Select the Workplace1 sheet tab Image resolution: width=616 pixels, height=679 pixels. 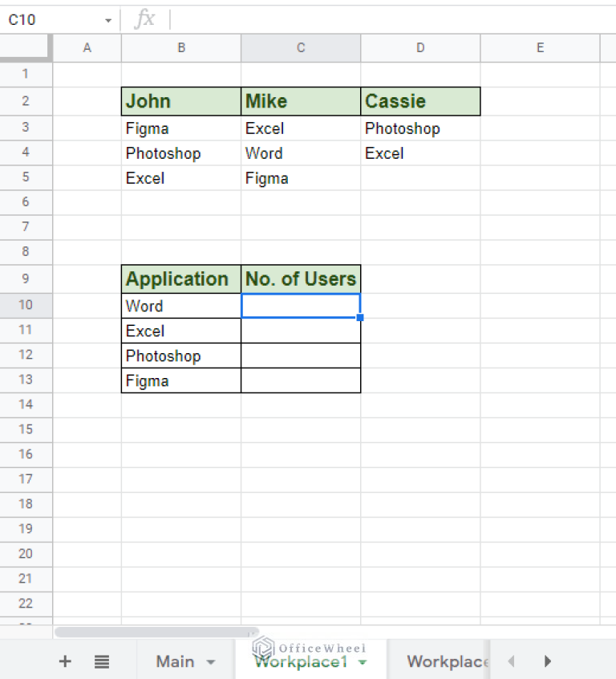click(x=301, y=662)
